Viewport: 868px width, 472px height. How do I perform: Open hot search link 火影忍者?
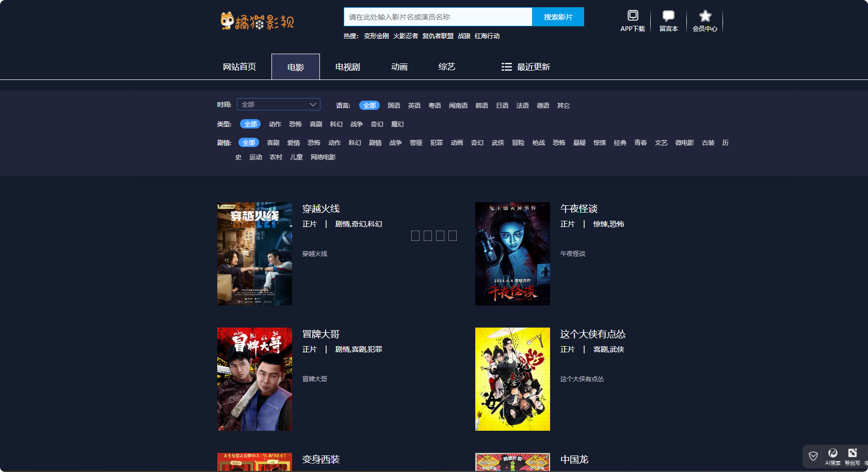tap(406, 36)
